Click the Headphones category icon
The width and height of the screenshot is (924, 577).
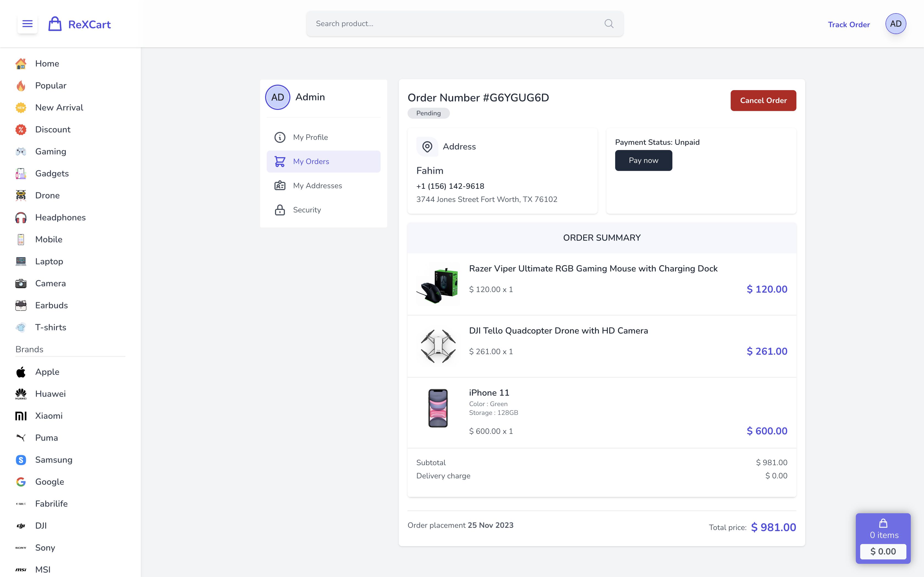click(x=21, y=218)
